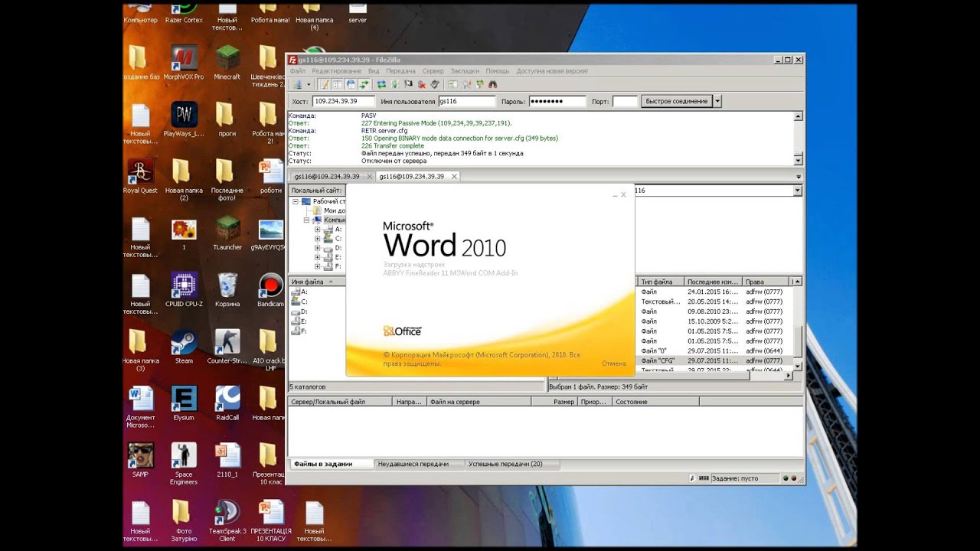The height and width of the screenshot is (551, 980).
Task: Launch Counter-Strike from the desktop
Action: click(227, 347)
